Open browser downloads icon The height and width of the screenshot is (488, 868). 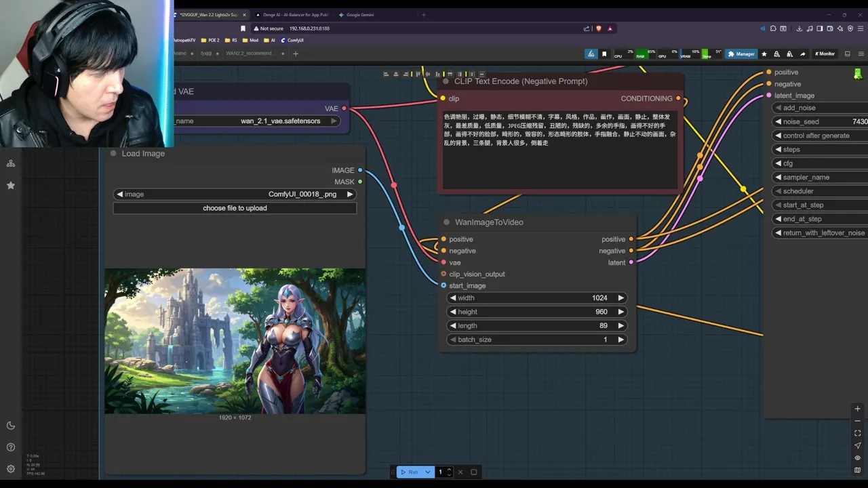(x=800, y=28)
